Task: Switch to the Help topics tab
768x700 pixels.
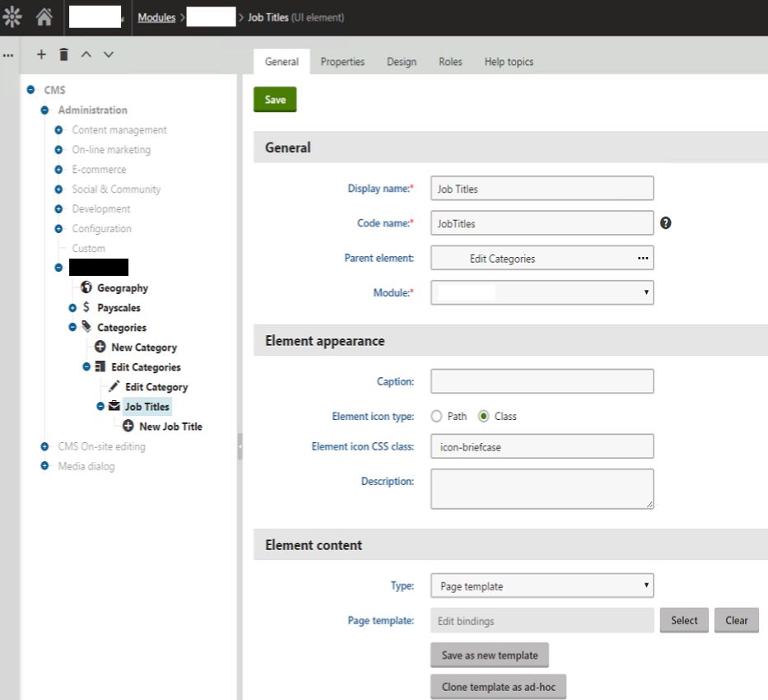Action: (509, 62)
